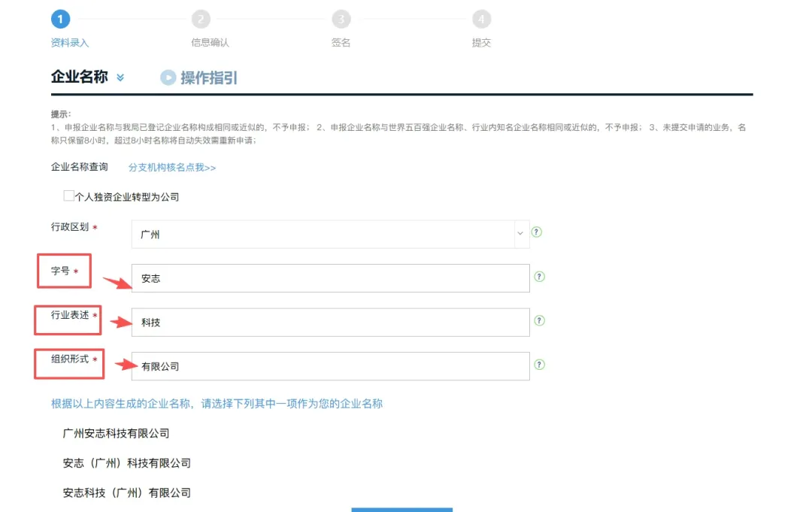Click the 操作指引 play icon

[167, 77]
